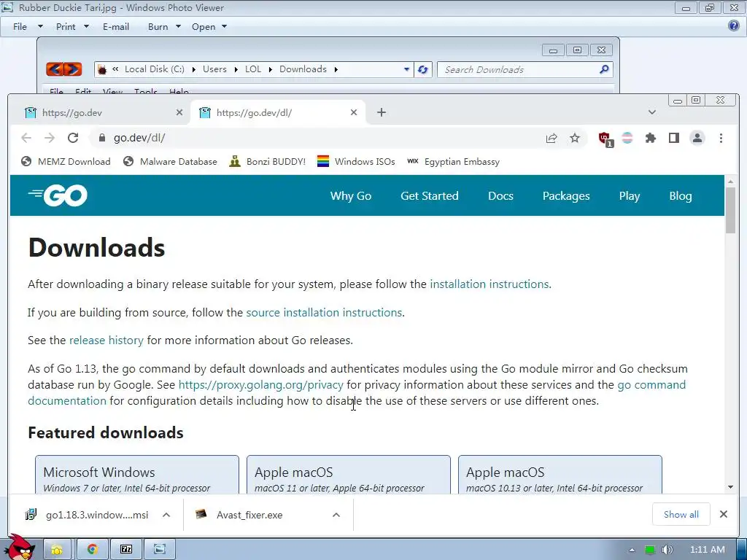This screenshot has width=747, height=560.
Task: Click page scrollbar down arrow
Action: (x=730, y=487)
